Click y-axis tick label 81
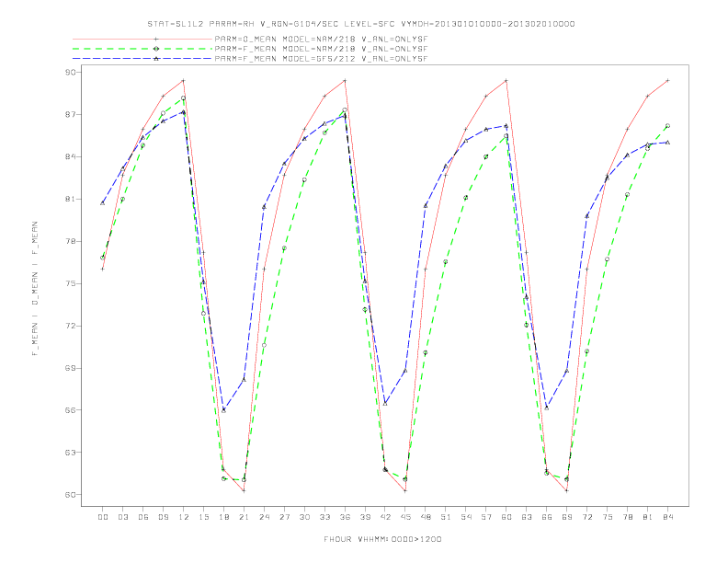The image size is (728, 563). (x=70, y=199)
